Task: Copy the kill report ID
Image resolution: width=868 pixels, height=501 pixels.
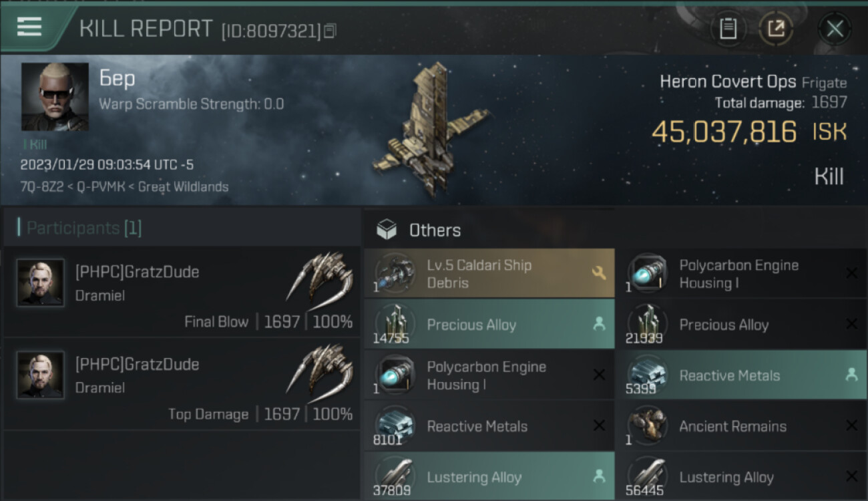Action: tap(331, 31)
